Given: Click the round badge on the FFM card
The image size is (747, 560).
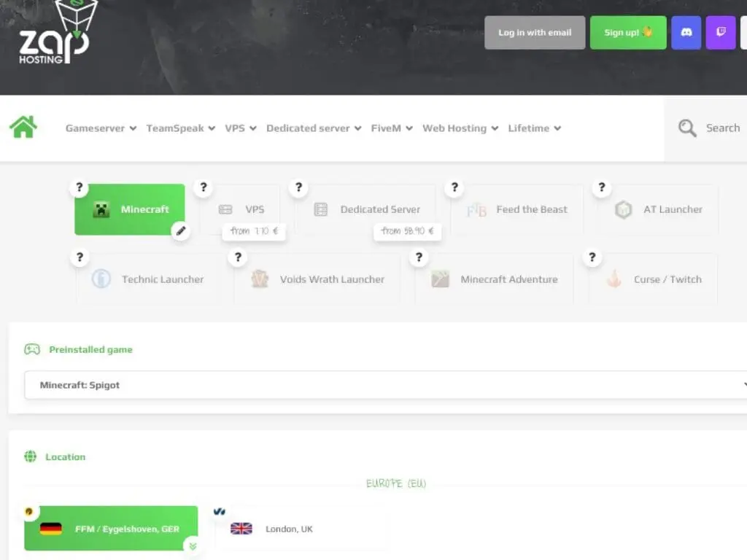Looking at the screenshot, I should pyautogui.click(x=29, y=511).
